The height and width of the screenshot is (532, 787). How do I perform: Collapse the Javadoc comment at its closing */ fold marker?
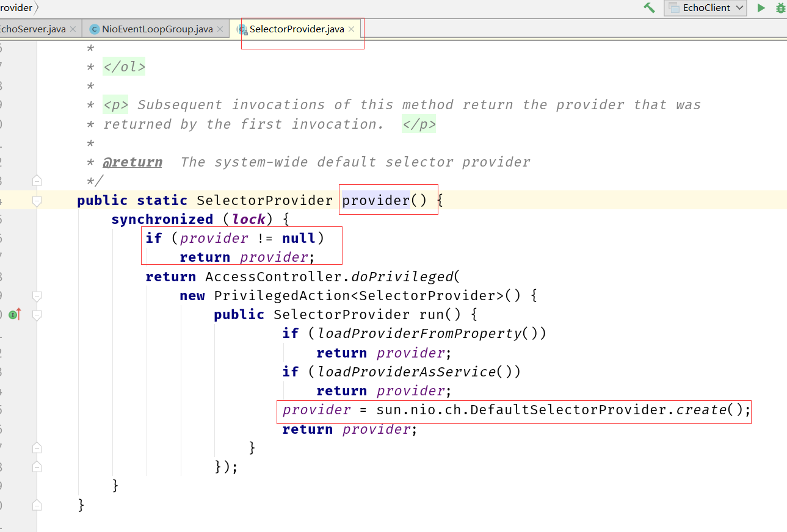point(37,181)
